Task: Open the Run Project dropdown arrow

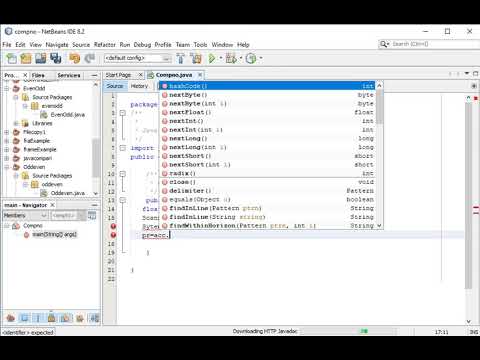Action: 221,58
